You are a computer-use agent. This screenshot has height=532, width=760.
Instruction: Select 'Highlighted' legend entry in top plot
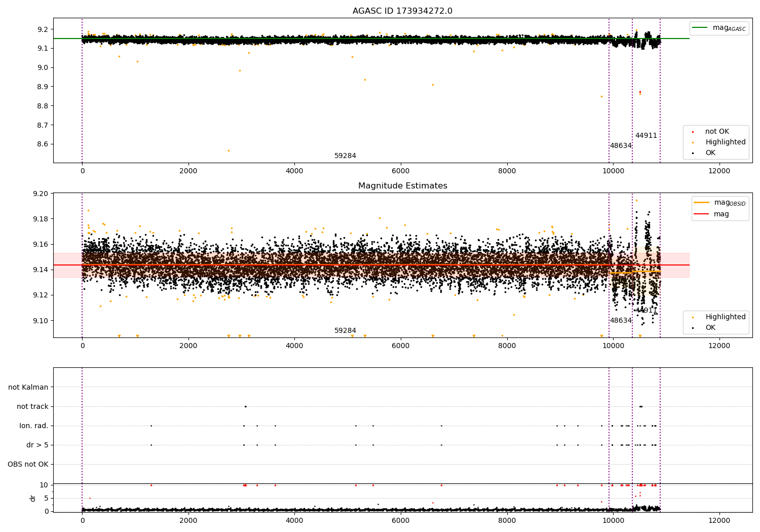(726, 142)
